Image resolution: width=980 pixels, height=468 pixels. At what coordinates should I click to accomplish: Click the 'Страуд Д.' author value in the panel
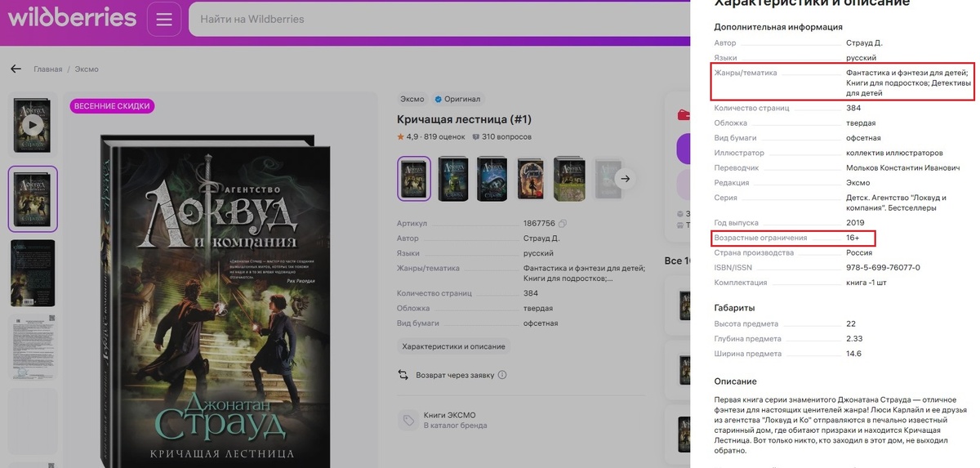(864, 43)
